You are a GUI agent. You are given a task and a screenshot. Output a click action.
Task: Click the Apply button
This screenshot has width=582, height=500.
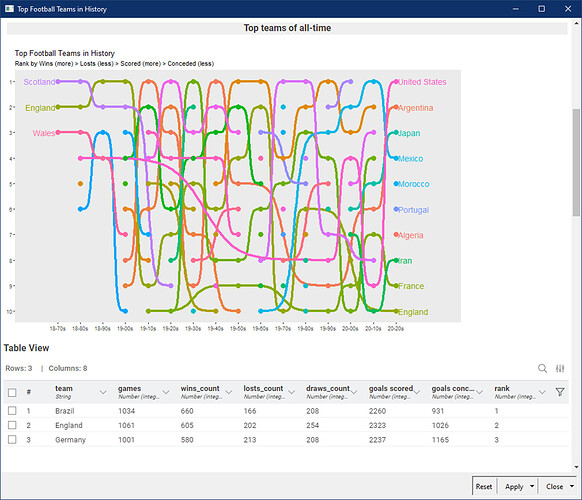[x=514, y=486]
